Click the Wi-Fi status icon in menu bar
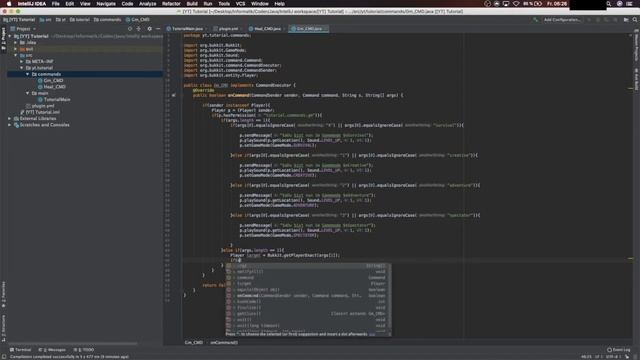This screenshot has height=360, width=640. pyautogui.click(x=516, y=4)
